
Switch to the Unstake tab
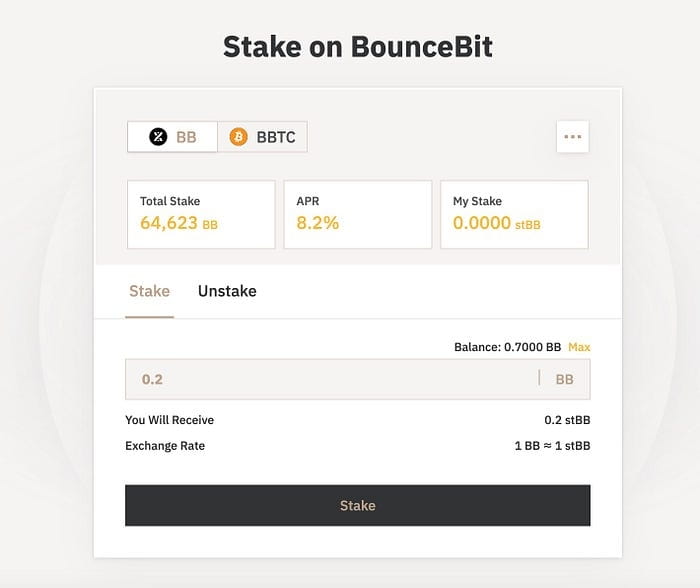point(227,291)
